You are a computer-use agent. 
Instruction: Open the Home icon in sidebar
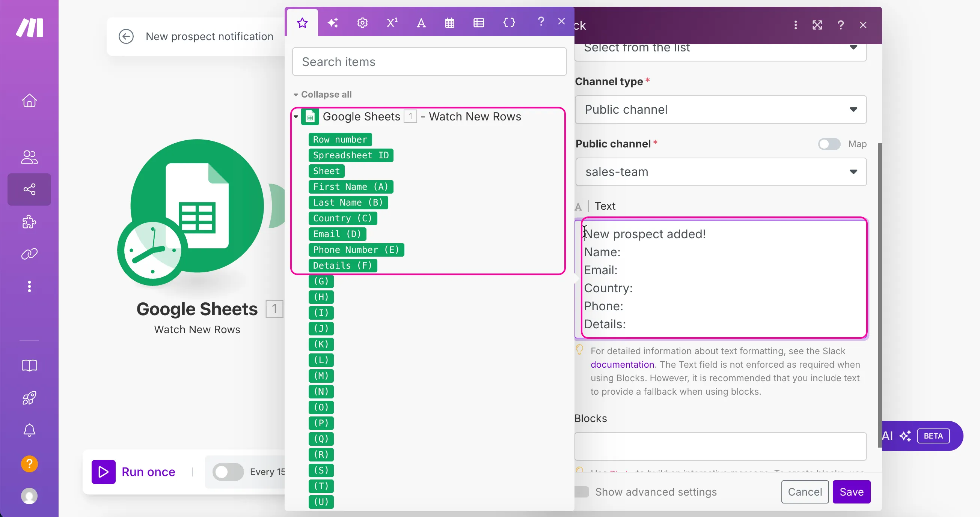(29, 101)
